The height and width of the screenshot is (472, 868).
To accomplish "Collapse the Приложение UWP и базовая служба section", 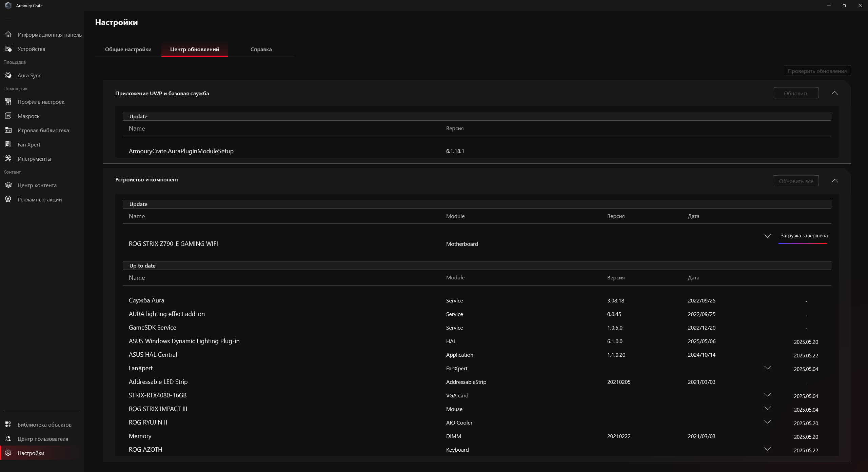I will click(x=834, y=93).
